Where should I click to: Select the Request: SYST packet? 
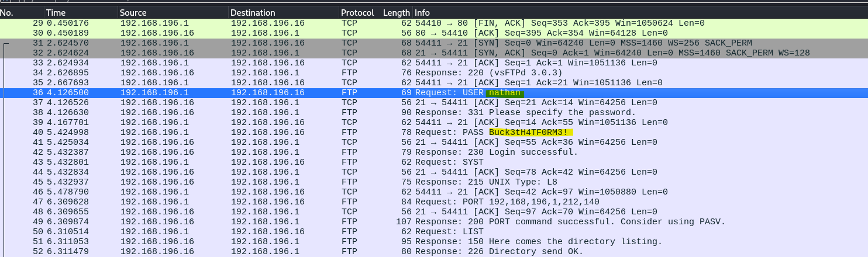click(x=434, y=162)
